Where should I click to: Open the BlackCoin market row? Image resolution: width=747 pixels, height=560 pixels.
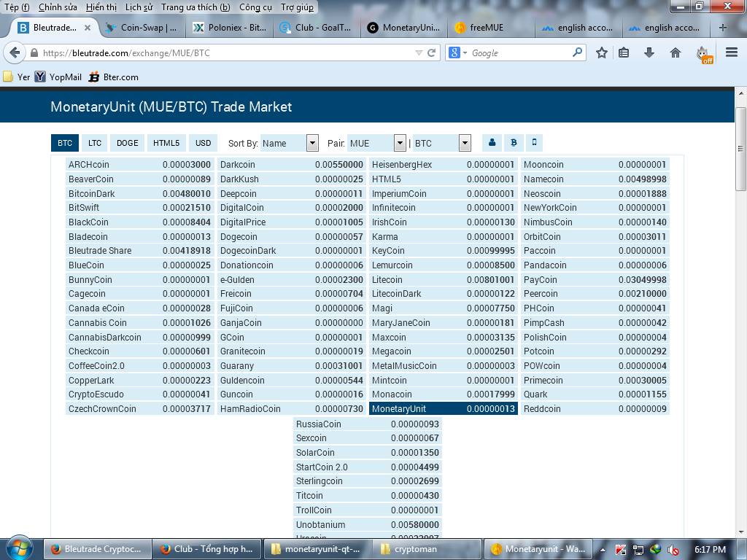tap(139, 222)
